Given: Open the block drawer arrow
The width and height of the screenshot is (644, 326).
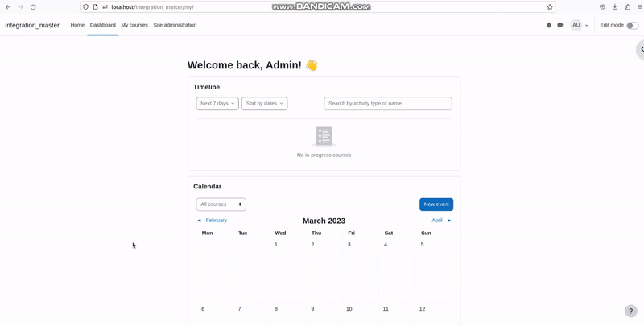Looking at the screenshot, I should (641, 49).
